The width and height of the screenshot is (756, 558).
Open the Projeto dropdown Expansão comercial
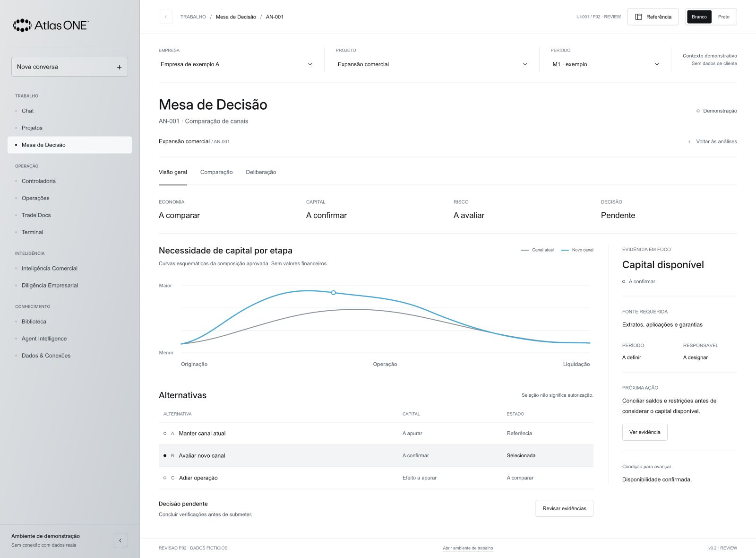[x=432, y=64]
